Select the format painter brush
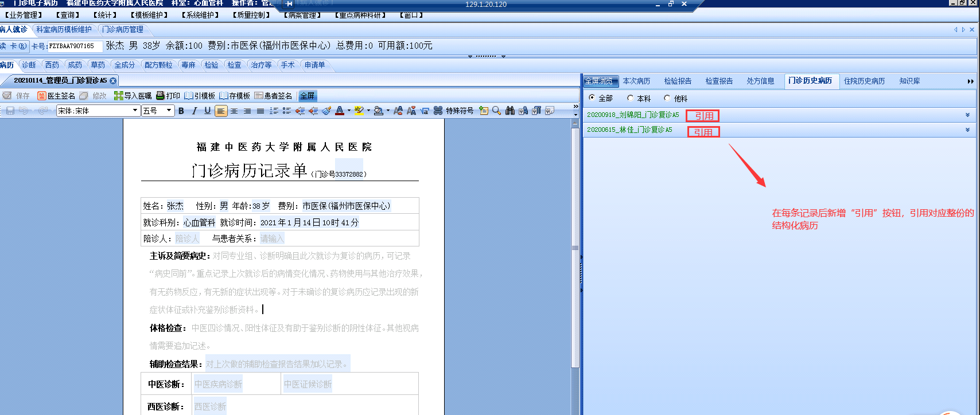This screenshot has height=415, width=980. click(x=326, y=111)
